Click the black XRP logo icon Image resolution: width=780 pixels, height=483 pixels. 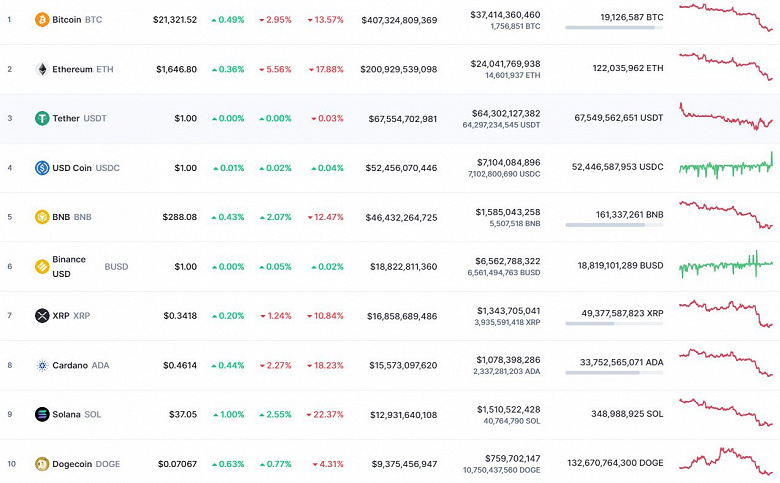(x=42, y=316)
